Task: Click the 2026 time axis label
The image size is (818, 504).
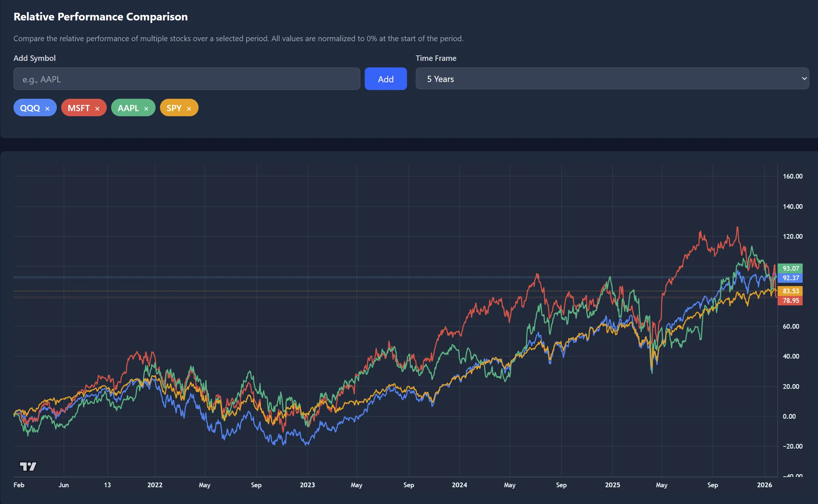Action: [x=764, y=485]
